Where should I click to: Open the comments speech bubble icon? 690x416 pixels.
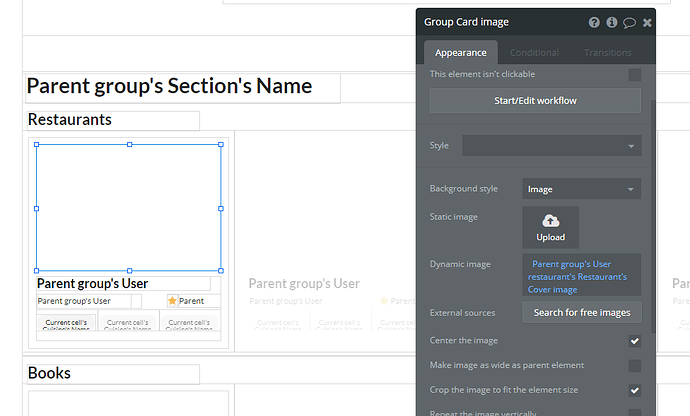pos(629,22)
